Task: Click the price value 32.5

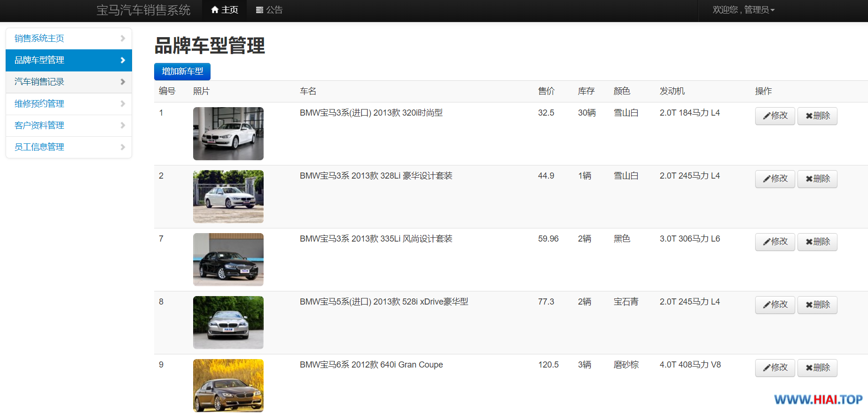Action: 546,113
